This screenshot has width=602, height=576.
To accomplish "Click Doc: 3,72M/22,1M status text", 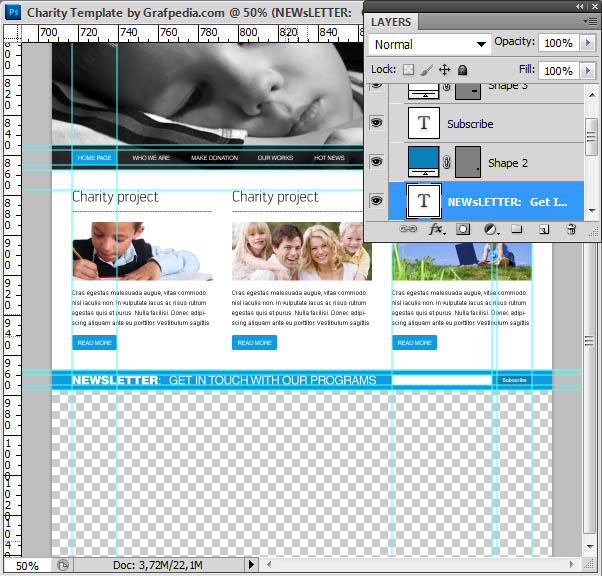I will click(x=157, y=565).
